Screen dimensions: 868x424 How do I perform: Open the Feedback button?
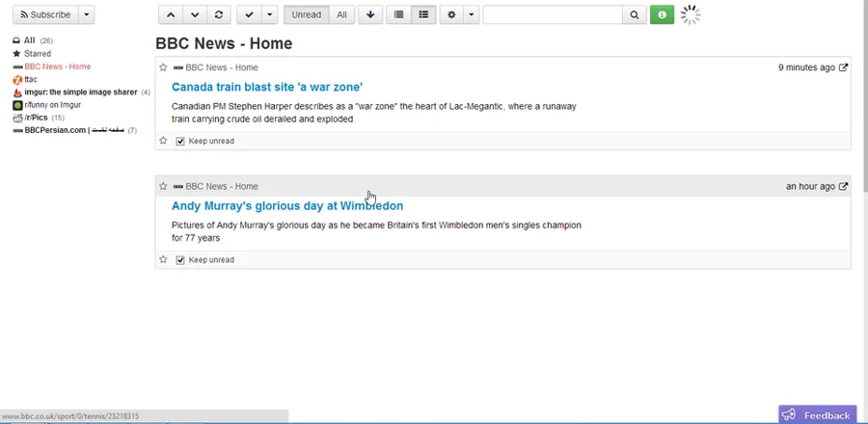coord(818,414)
